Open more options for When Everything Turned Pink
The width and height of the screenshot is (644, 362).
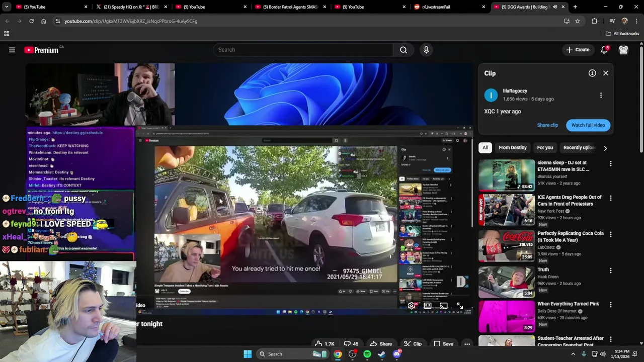611,305
